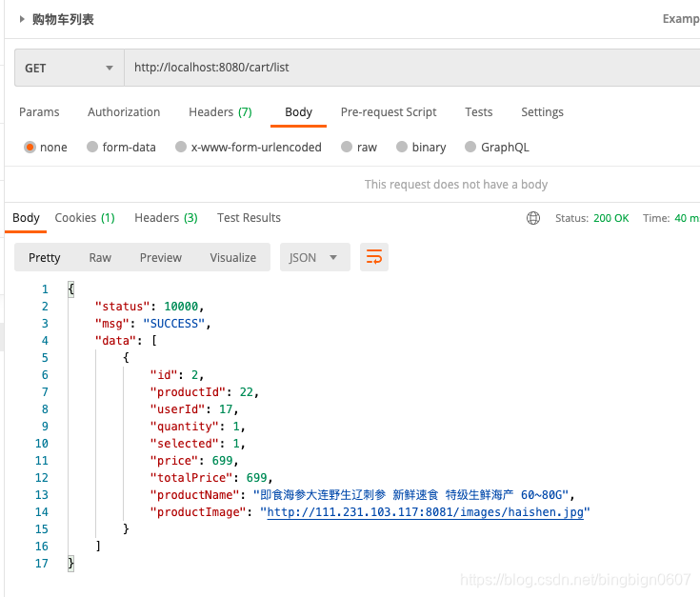Click the "productId": 22 line
The width and height of the screenshot is (700, 597).
pyautogui.click(x=204, y=392)
